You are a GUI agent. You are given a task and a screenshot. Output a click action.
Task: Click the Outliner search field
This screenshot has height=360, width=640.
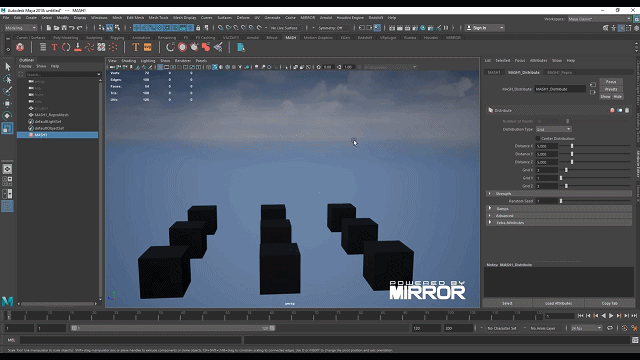coord(62,74)
